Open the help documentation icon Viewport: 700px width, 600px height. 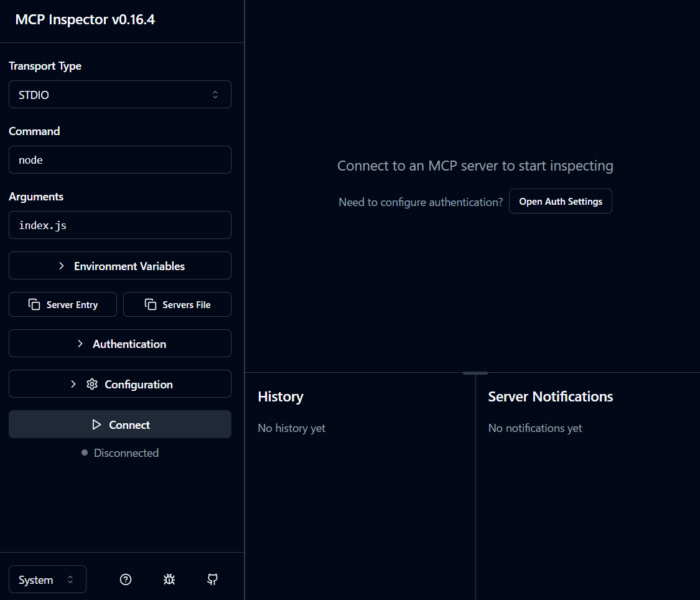point(126,579)
